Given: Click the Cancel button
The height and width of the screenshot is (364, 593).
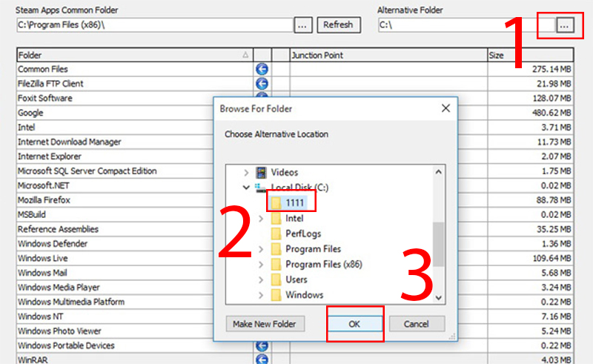Looking at the screenshot, I should (417, 324).
